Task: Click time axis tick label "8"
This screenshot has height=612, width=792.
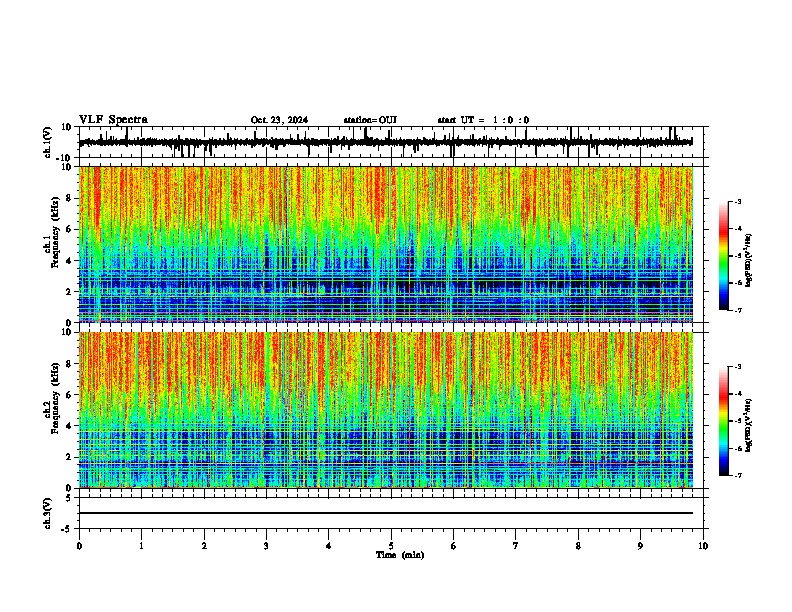Action: tap(578, 546)
